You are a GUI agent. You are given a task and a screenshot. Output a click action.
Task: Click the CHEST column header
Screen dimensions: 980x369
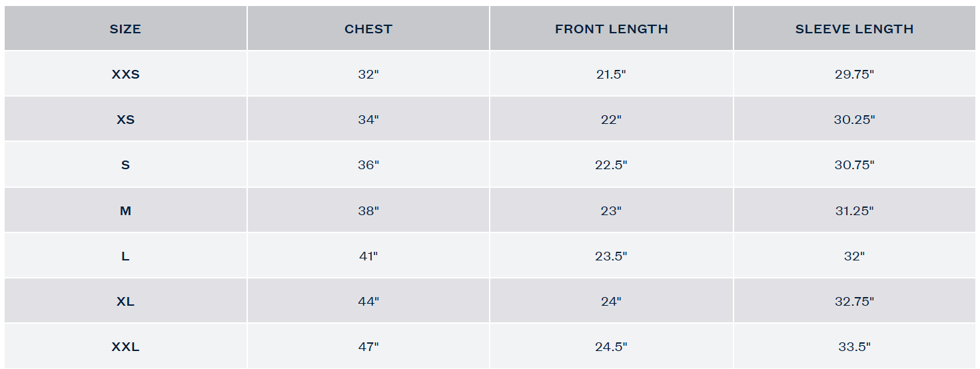click(x=368, y=29)
